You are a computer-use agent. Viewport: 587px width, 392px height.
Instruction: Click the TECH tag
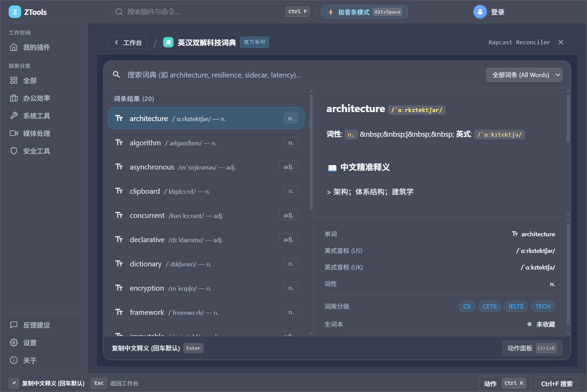pyautogui.click(x=543, y=306)
